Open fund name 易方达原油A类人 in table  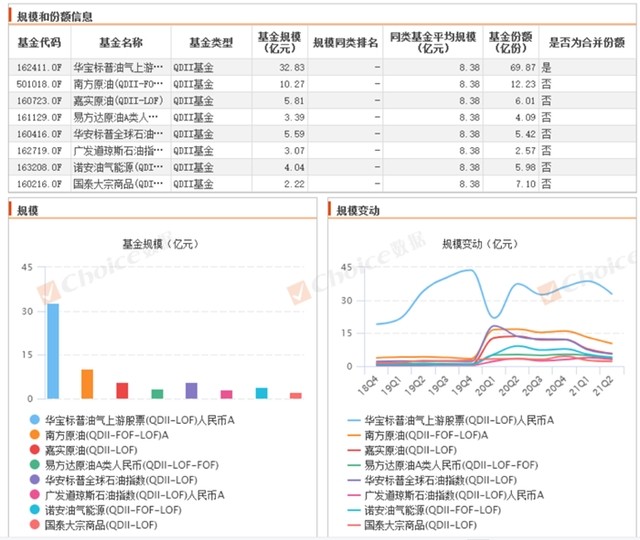[116, 118]
